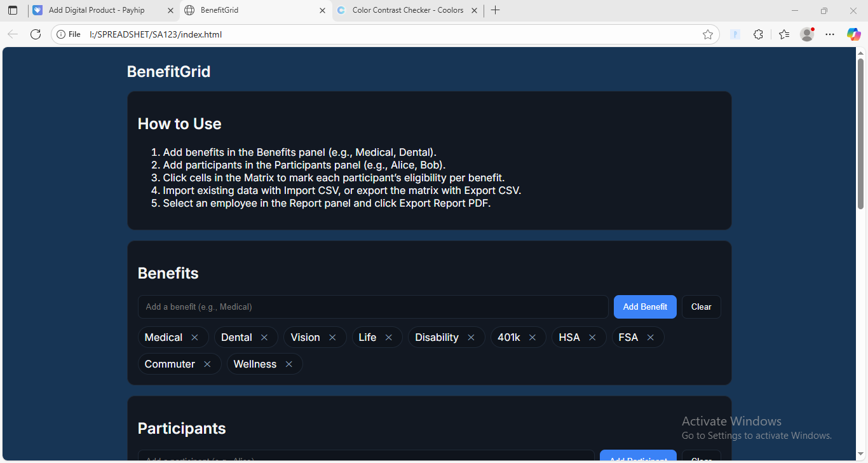Remove the 401k benefit chip
The width and height of the screenshot is (868, 463).
pyautogui.click(x=532, y=338)
